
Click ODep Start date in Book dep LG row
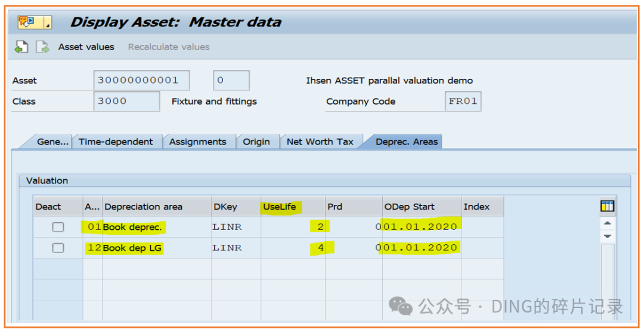[422, 248]
